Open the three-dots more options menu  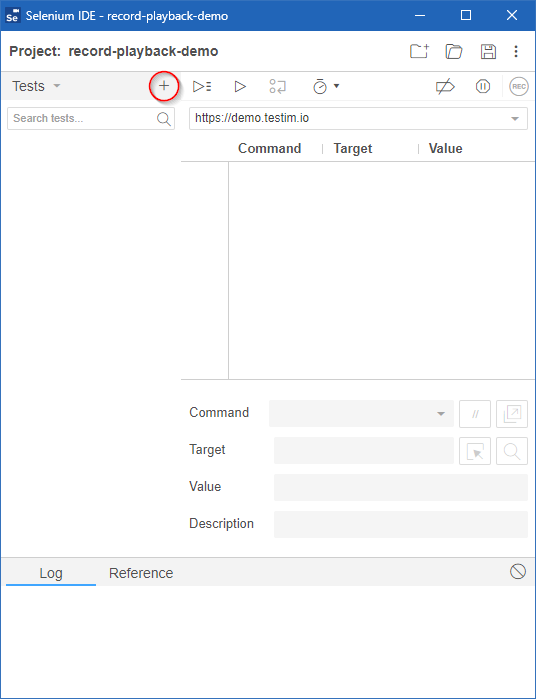(516, 51)
